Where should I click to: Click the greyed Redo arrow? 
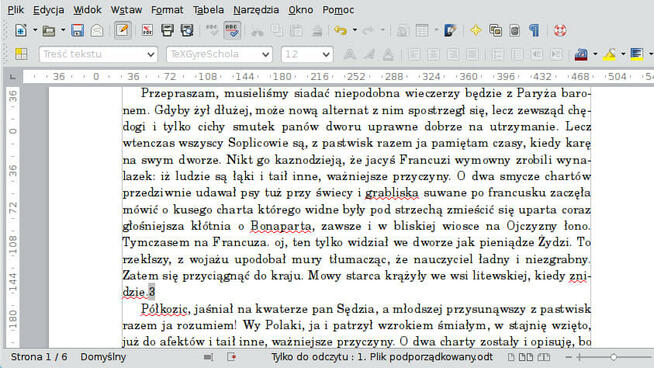point(368,30)
